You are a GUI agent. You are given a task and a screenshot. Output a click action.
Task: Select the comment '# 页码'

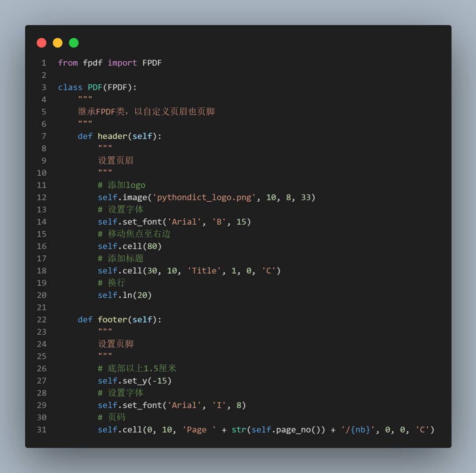[112, 417]
